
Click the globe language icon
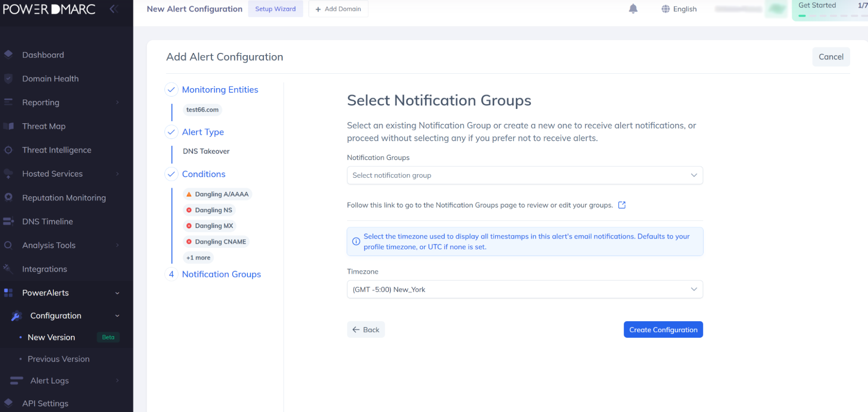pyautogui.click(x=665, y=9)
